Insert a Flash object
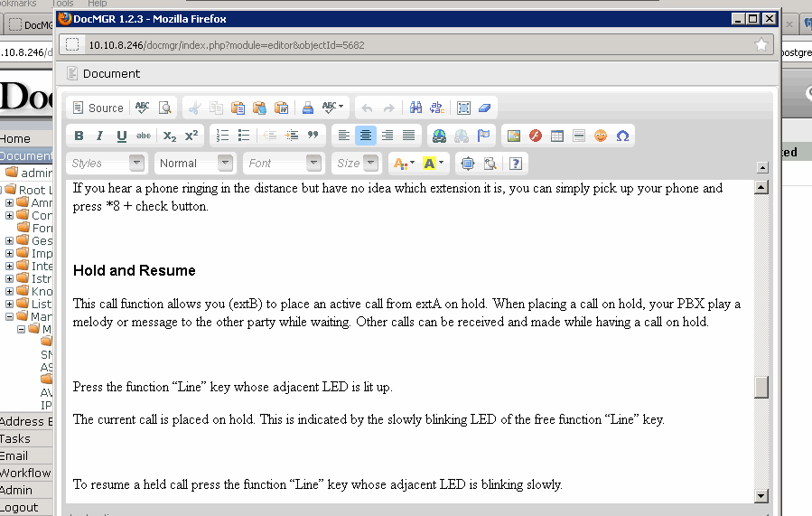The width and height of the screenshot is (812, 516). pyautogui.click(x=536, y=136)
